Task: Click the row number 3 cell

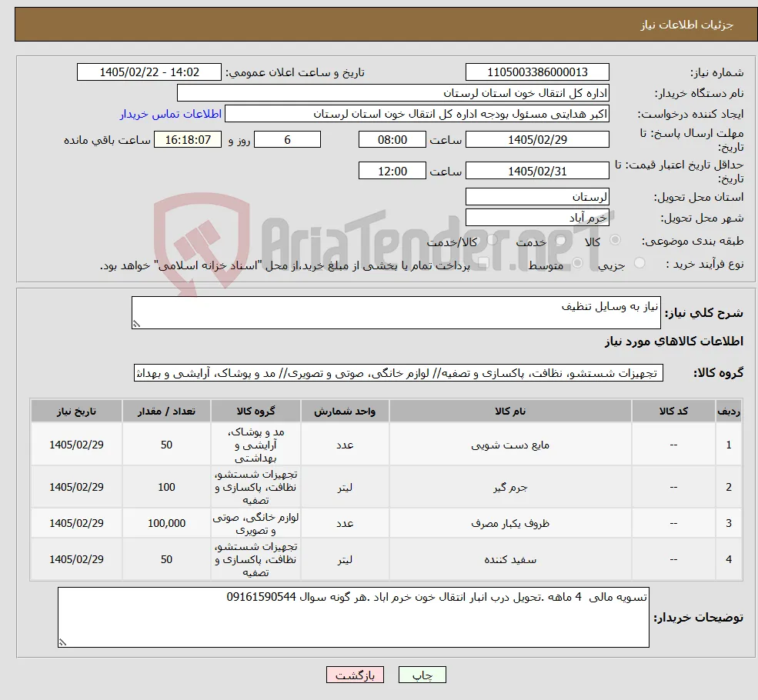Action: tap(729, 523)
